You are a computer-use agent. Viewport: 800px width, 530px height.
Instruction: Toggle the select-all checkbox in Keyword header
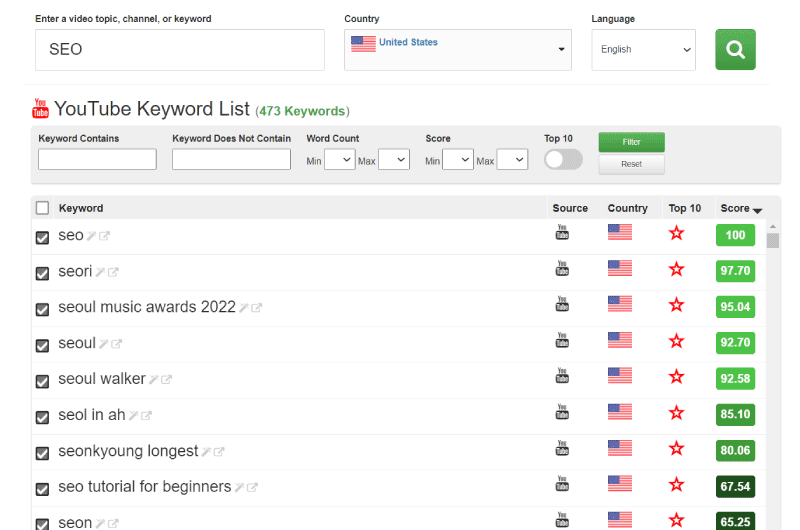42,208
